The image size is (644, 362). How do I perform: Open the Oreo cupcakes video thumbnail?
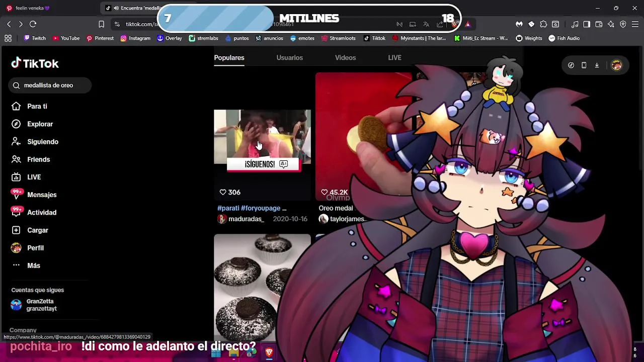click(x=262, y=287)
